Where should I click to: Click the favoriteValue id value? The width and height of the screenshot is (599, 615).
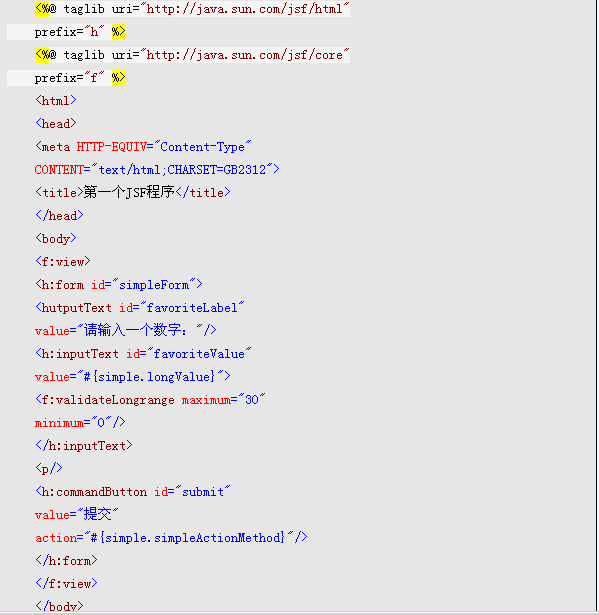click(199, 353)
